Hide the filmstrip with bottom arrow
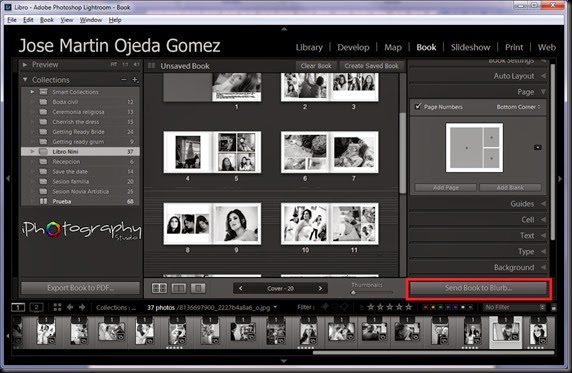Viewport: 572px width, 373px height. point(284,361)
